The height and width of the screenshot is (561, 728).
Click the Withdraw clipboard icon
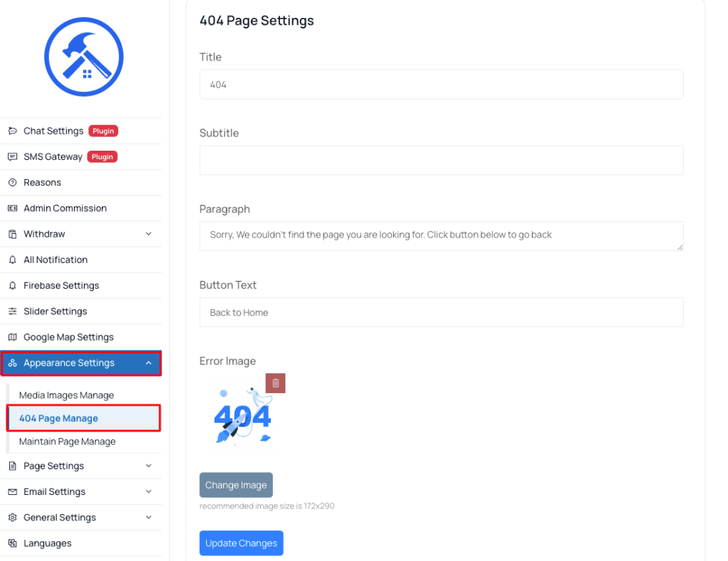13,234
